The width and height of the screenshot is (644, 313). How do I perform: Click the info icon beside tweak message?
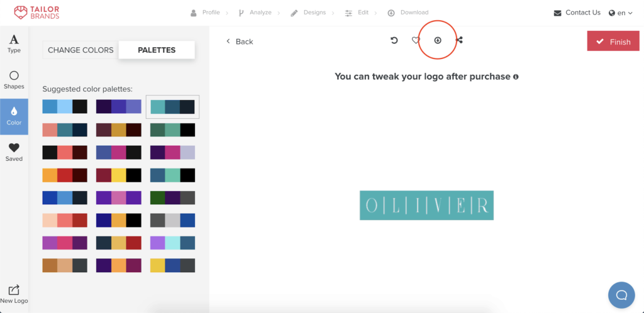(516, 77)
